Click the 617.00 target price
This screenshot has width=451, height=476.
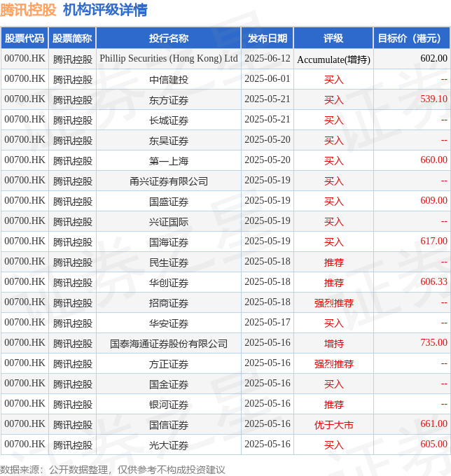click(433, 241)
